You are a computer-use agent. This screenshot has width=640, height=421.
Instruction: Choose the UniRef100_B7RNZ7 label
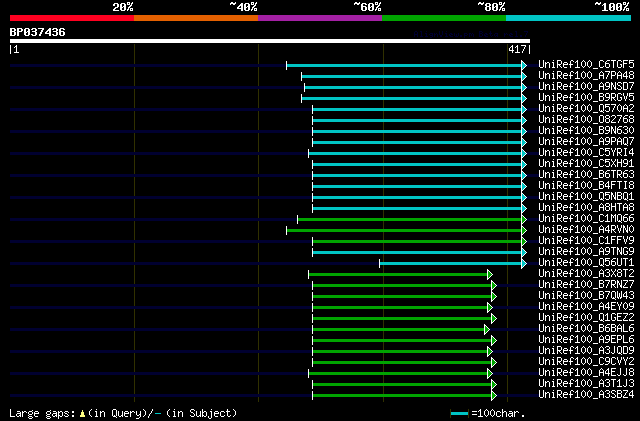point(586,285)
